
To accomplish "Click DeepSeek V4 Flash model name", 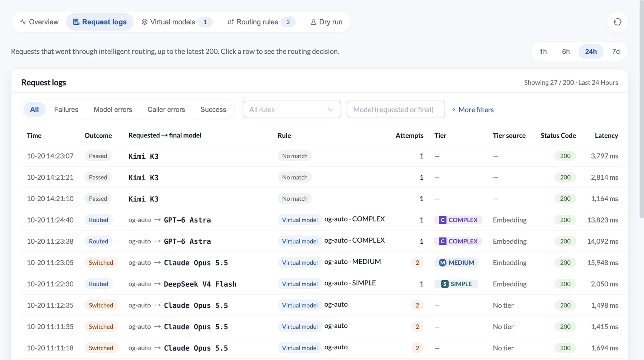I will 200,284.
